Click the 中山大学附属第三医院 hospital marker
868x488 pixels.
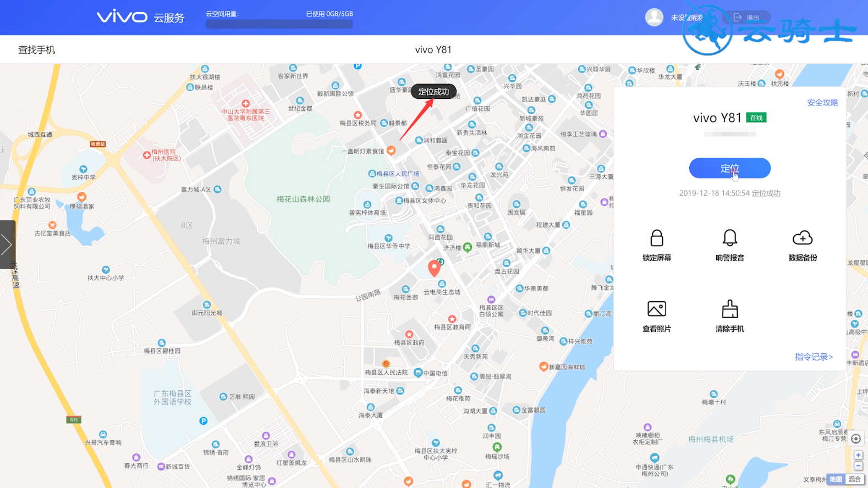point(246,103)
